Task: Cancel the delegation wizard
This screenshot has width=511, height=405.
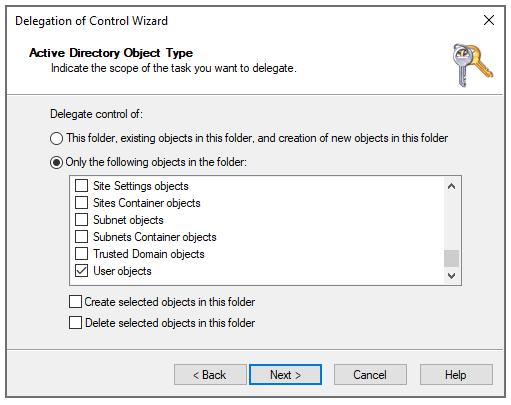Action: pos(370,375)
